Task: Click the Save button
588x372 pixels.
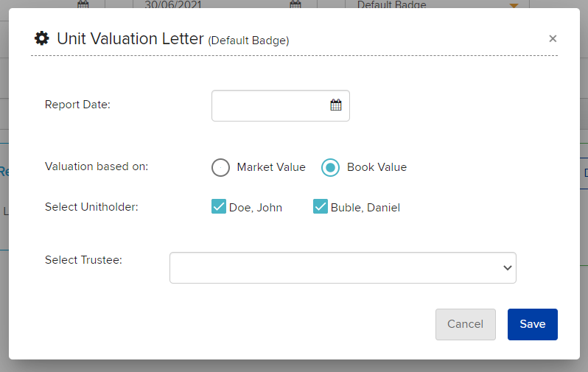Action: coord(533,324)
